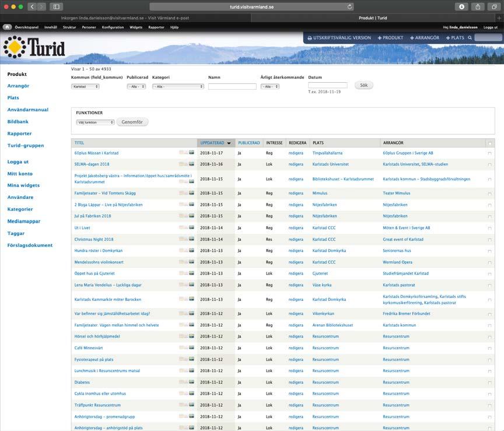Click the Datum filter field
Viewport: 504px width, 431px height.
pos(327,85)
